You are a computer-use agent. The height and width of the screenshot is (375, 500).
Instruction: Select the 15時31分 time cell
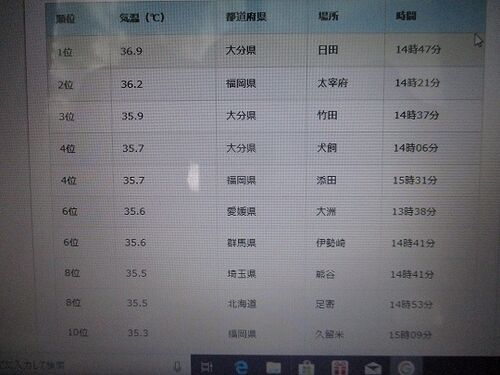pos(415,180)
